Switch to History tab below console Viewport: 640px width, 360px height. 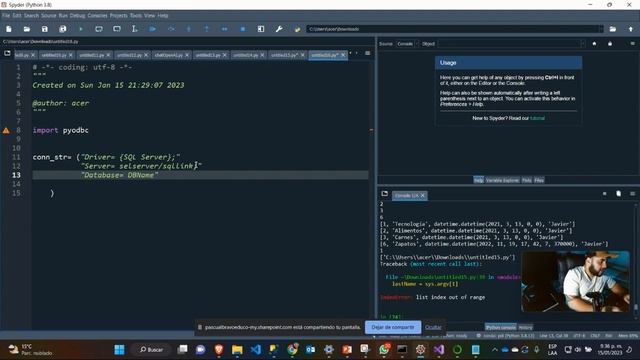[x=525, y=327]
